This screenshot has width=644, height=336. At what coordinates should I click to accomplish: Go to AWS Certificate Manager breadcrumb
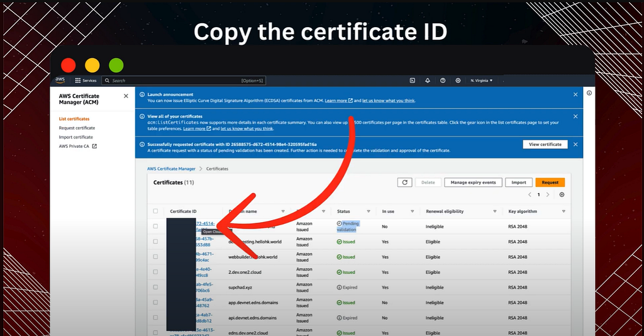click(171, 169)
